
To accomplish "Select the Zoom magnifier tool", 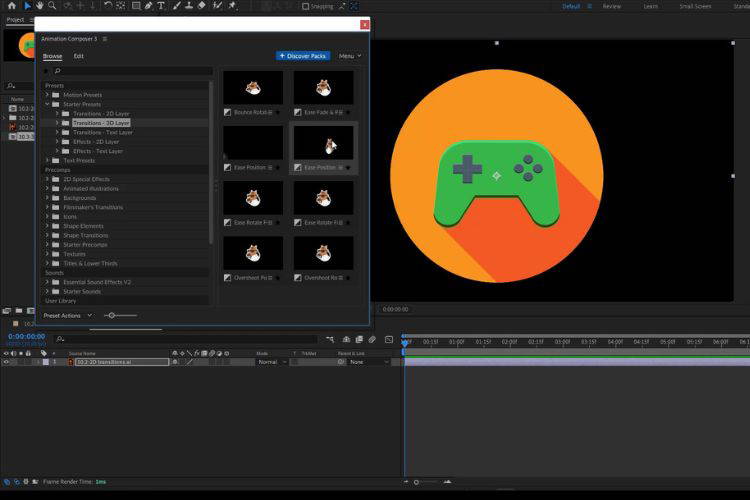I will (52, 6).
